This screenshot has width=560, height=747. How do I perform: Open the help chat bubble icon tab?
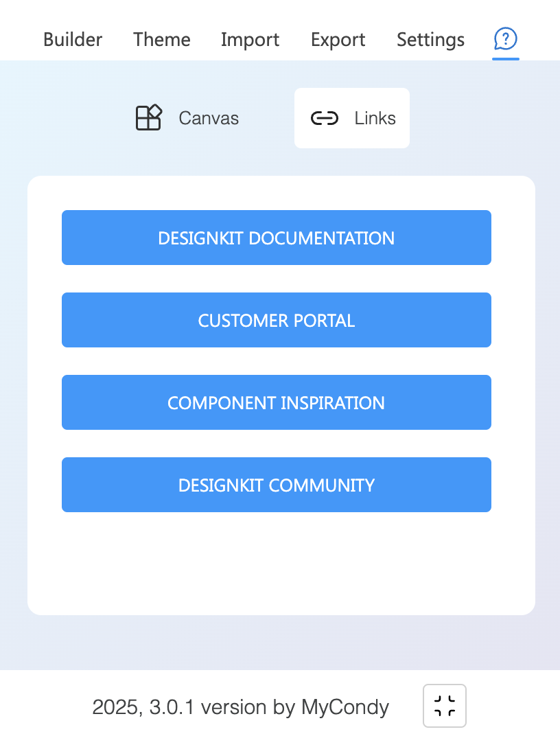pos(505,39)
